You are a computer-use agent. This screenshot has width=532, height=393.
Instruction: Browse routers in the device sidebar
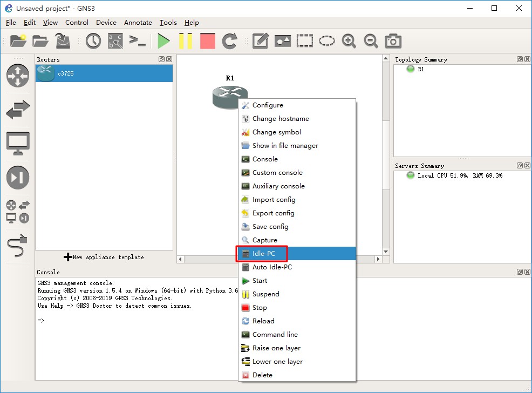pos(18,76)
